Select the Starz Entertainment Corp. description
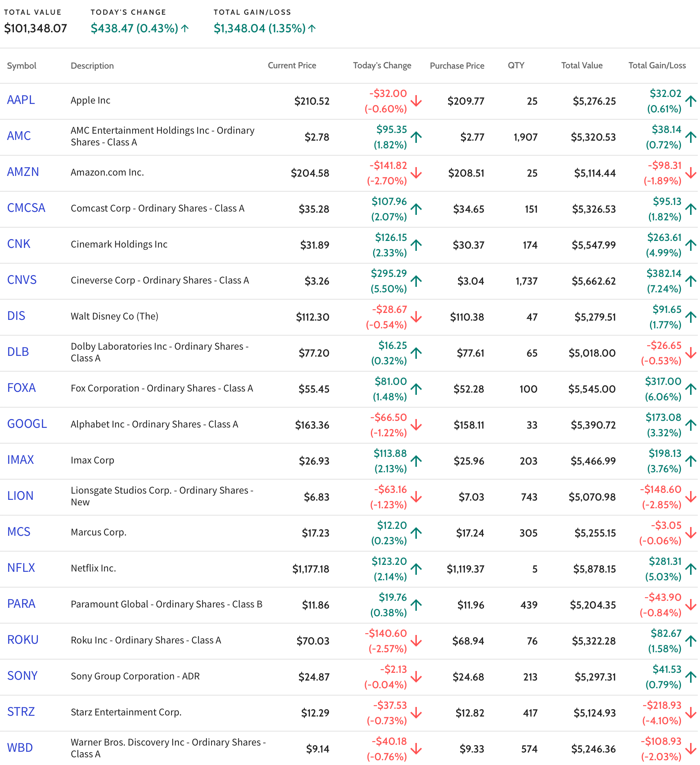Screen dimensions: 700x765 point(126,712)
